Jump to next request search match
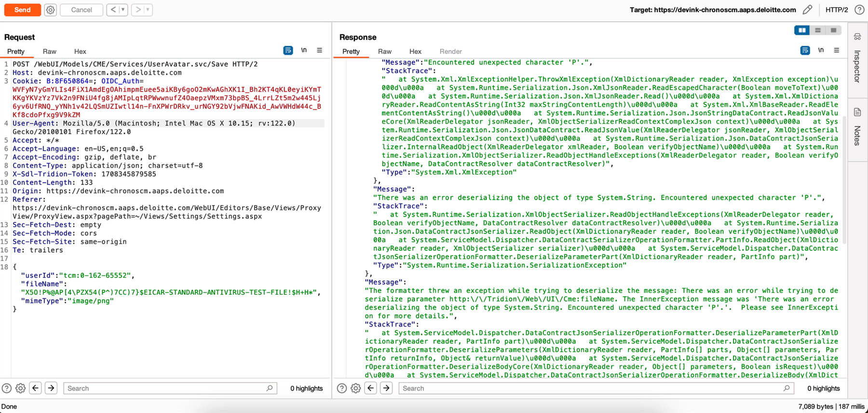Screen dimensions: 868x413 (51, 388)
